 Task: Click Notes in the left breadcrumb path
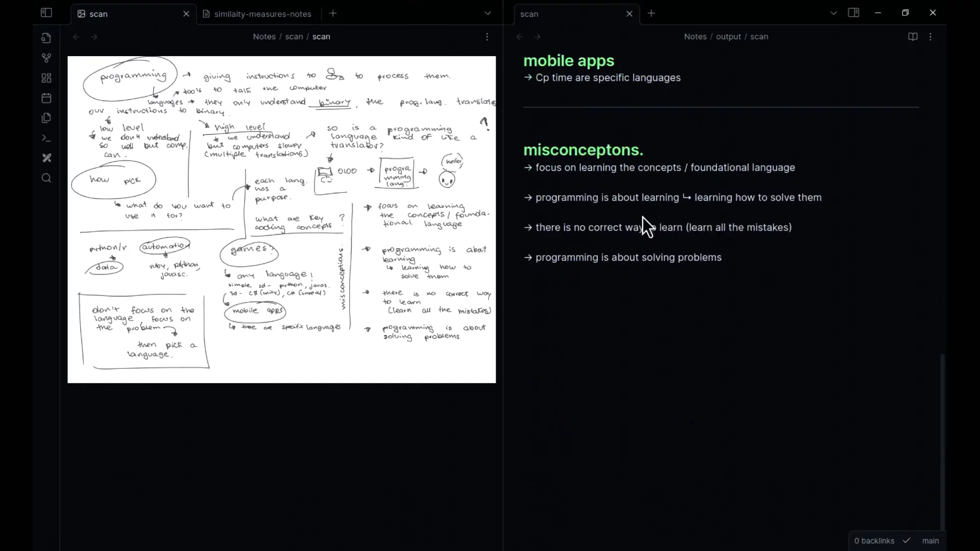click(x=264, y=37)
